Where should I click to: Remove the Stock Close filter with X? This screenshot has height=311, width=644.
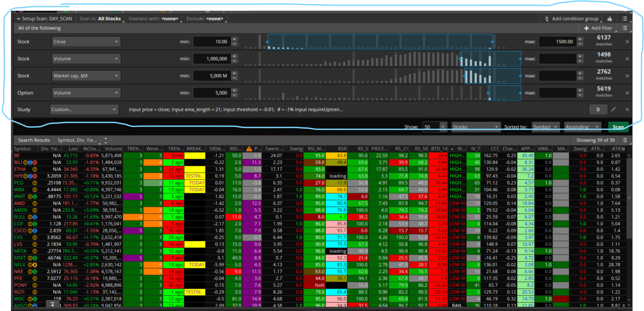(x=627, y=42)
